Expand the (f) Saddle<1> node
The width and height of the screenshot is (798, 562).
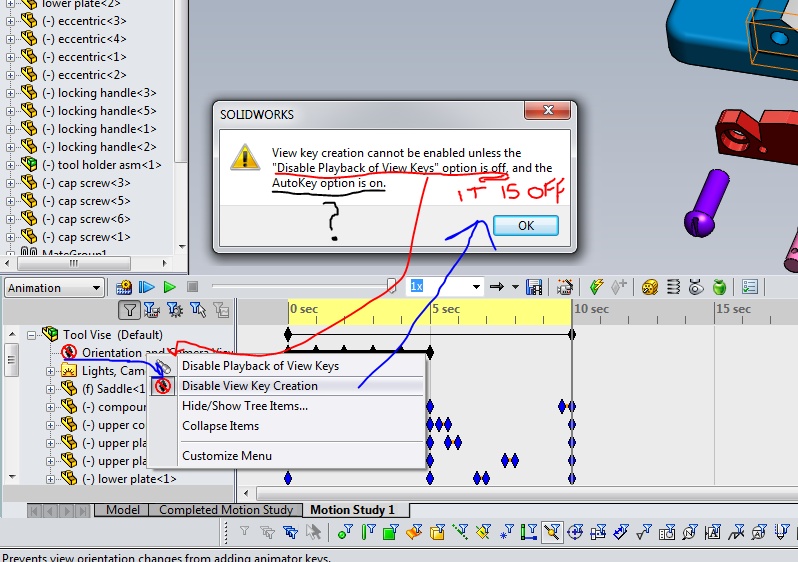(x=50, y=389)
